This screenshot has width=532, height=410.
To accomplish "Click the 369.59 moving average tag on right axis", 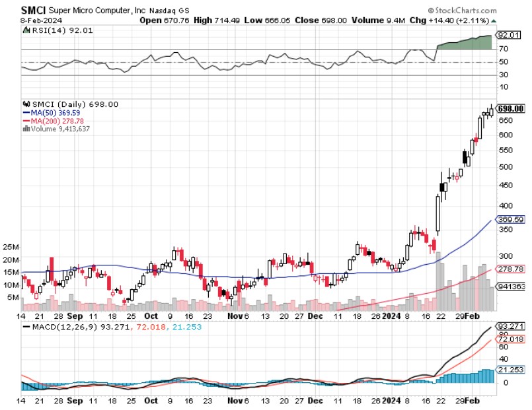I will point(511,220).
